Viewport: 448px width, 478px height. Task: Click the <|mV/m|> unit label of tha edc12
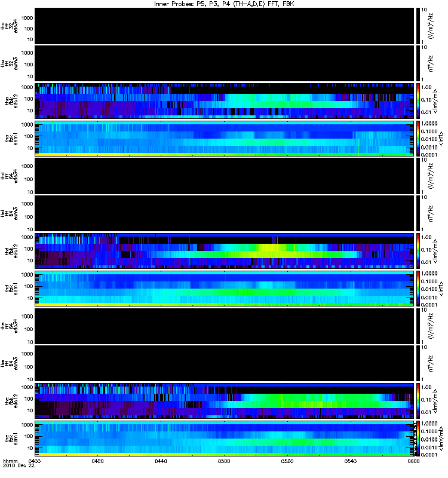coord(436,101)
